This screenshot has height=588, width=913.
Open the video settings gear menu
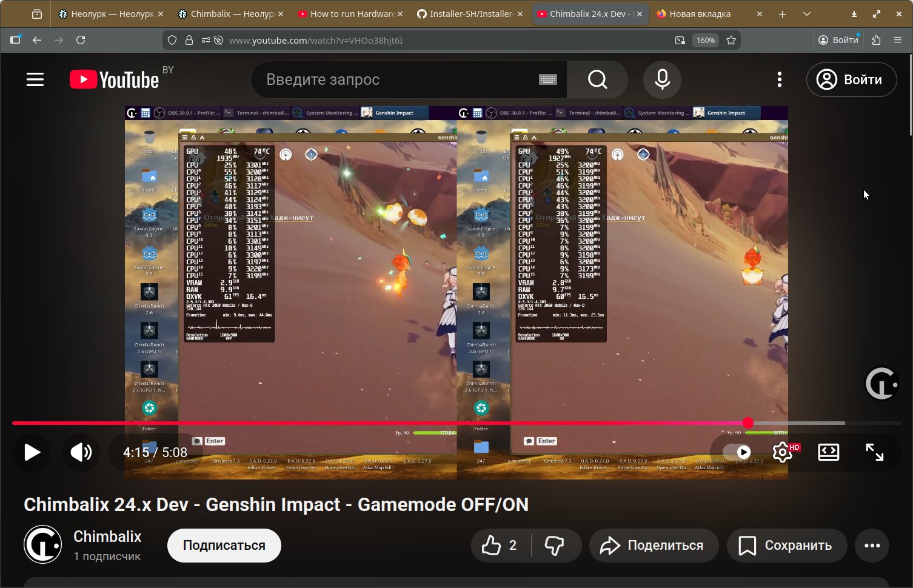[x=783, y=452]
